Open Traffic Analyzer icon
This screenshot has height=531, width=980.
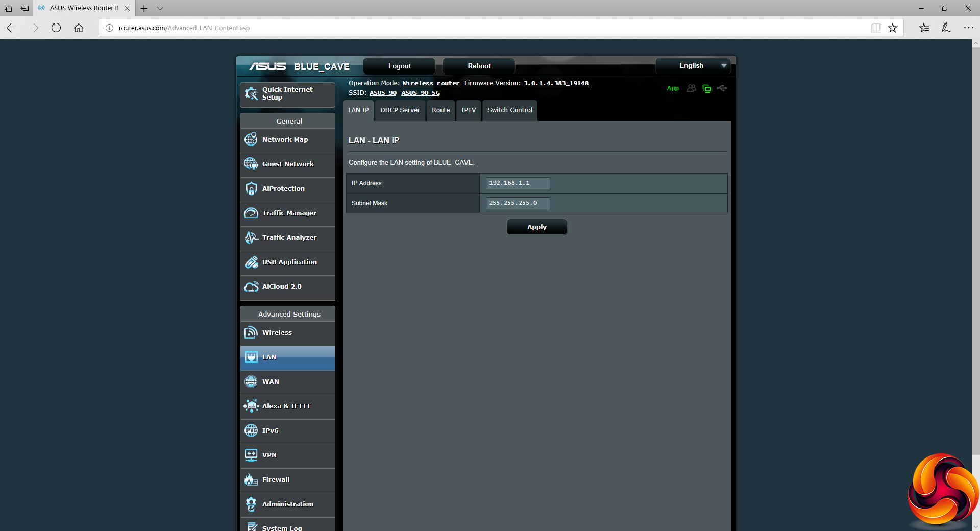coord(251,238)
